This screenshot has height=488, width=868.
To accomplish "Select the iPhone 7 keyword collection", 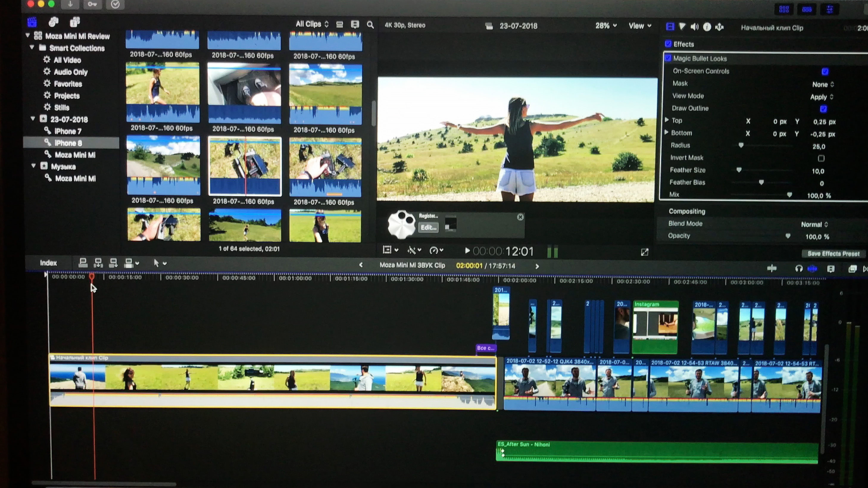I will [67, 131].
